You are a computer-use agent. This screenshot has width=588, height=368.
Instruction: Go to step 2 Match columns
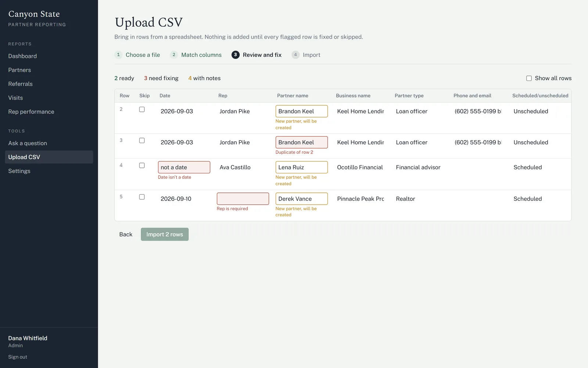[x=196, y=55]
